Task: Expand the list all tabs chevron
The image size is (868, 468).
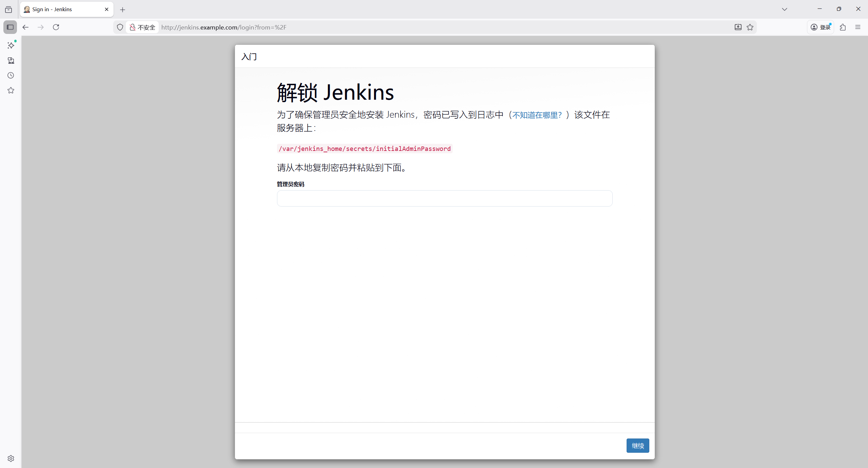Action: pyautogui.click(x=785, y=9)
